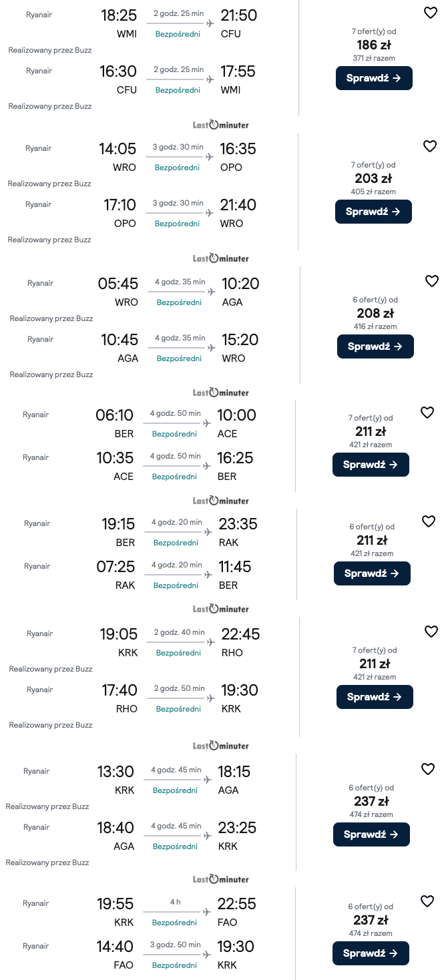Check the KRK to FAO offer with Sprawdź
Viewport: 442px width, 980px height.
[x=371, y=953]
